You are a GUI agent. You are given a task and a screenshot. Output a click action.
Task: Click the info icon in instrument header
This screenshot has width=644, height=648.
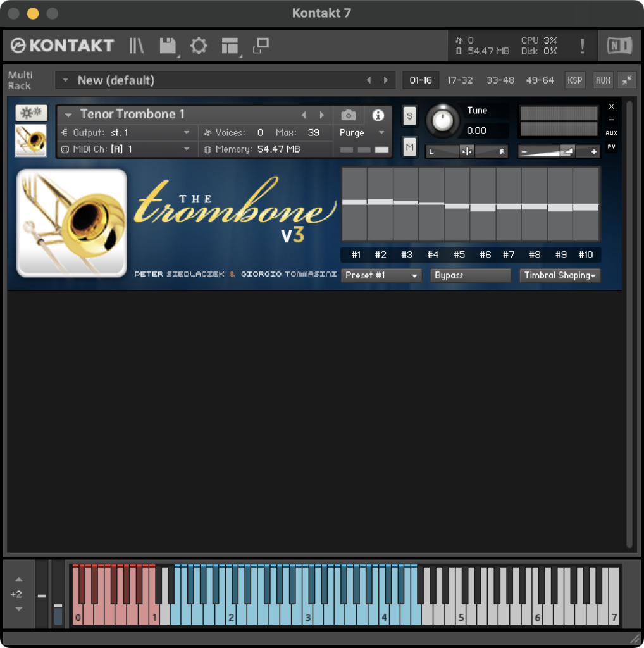tap(378, 115)
